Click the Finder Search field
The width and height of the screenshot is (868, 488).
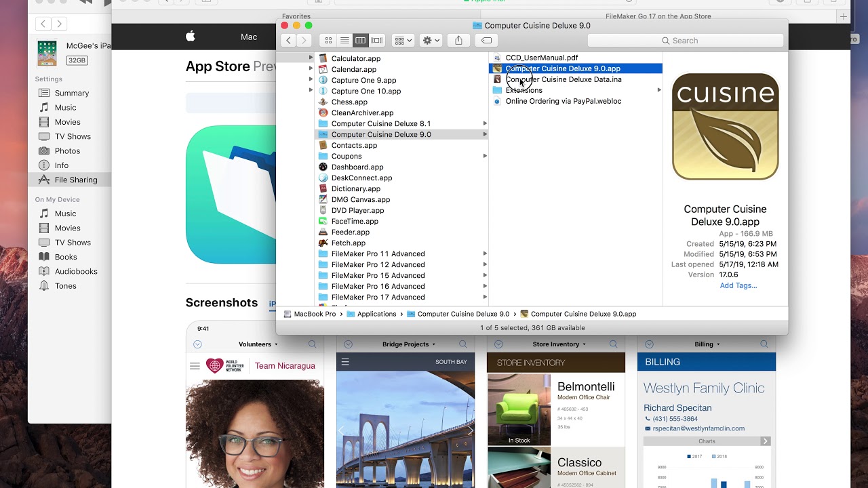(685, 41)
